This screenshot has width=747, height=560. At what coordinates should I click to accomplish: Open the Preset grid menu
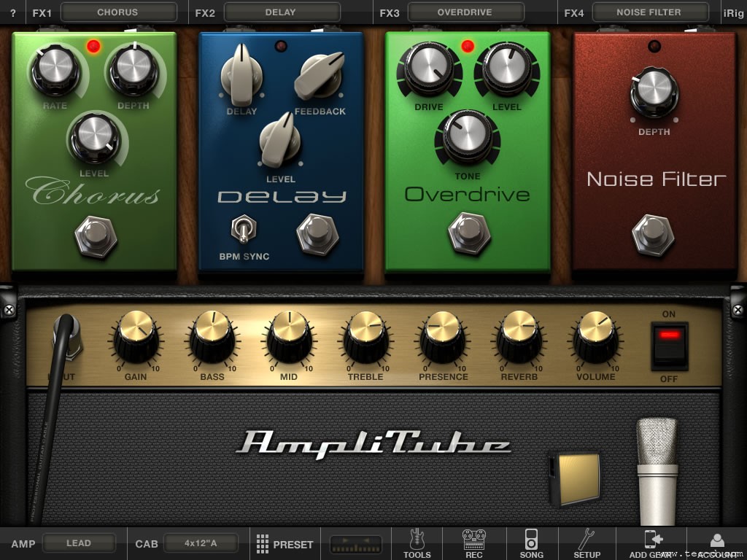tap(285, 544)
